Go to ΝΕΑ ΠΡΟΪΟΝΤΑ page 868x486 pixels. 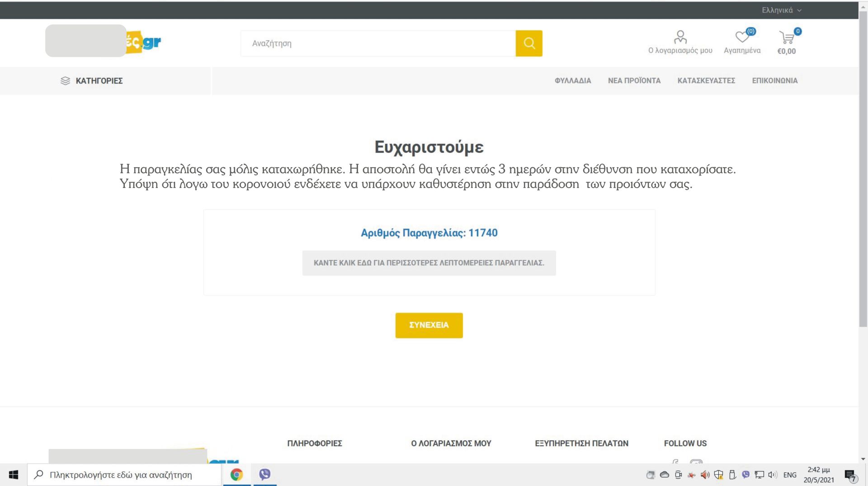pyautogui.click(x=634, y=81)
